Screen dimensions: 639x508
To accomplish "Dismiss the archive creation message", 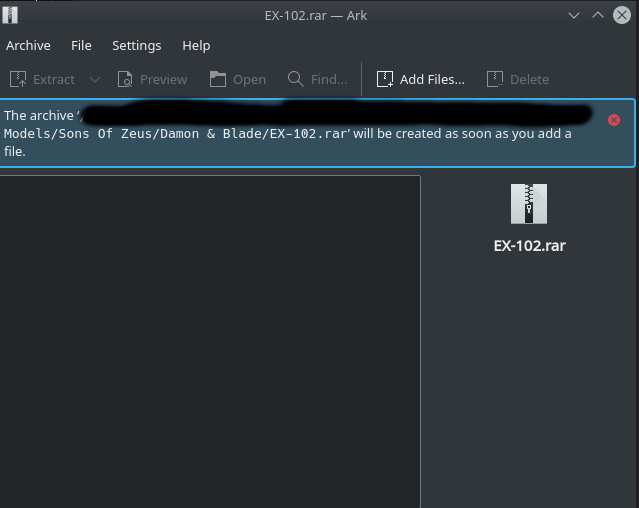I will [x=614, y=120].
